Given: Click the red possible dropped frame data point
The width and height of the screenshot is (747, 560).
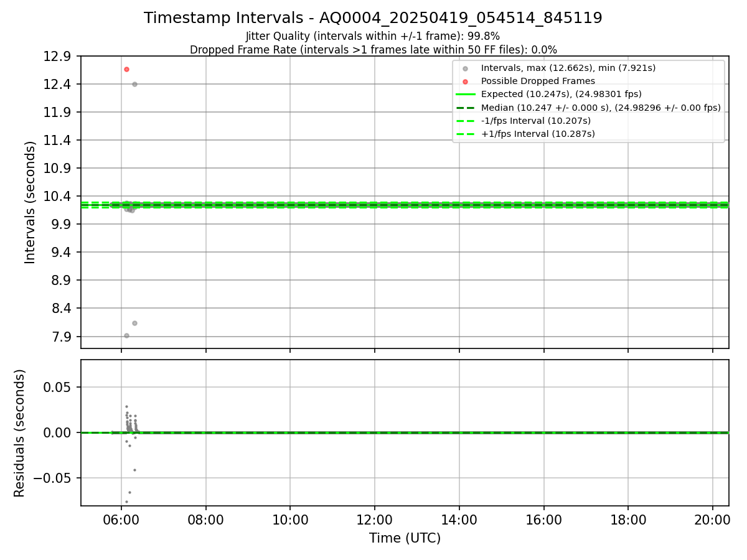Looking at the screenshot, I should [x=126, y=69].
